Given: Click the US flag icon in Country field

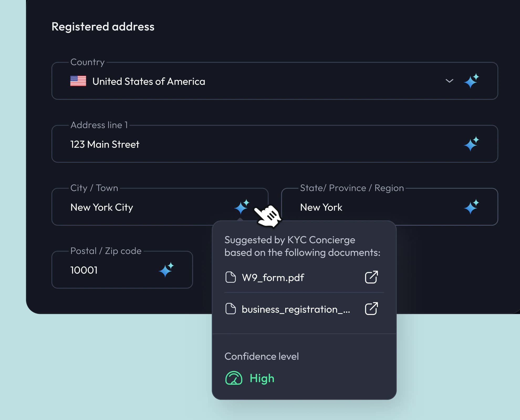Looking at the screenshot, I should tap(78, 81).
